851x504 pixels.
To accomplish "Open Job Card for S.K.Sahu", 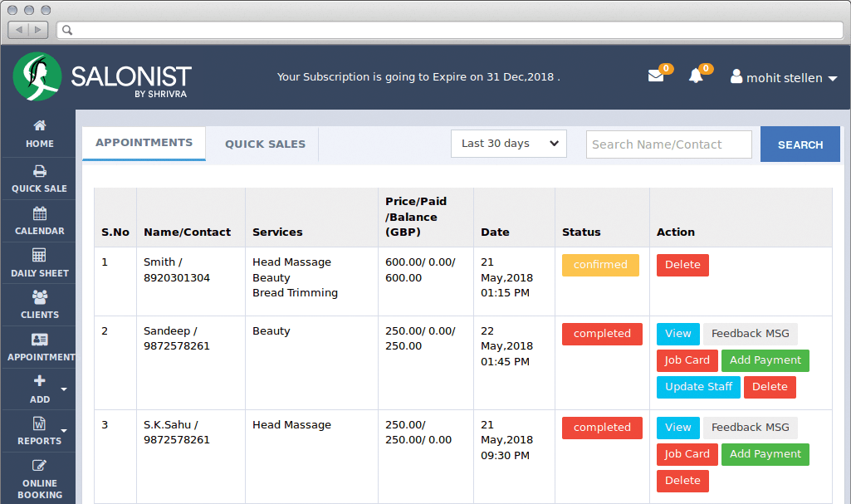I will pyautogui.click(x=687, y=455).
